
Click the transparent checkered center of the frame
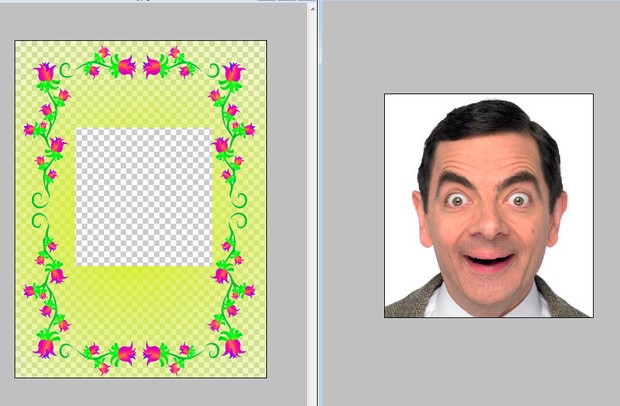(144, 197)
